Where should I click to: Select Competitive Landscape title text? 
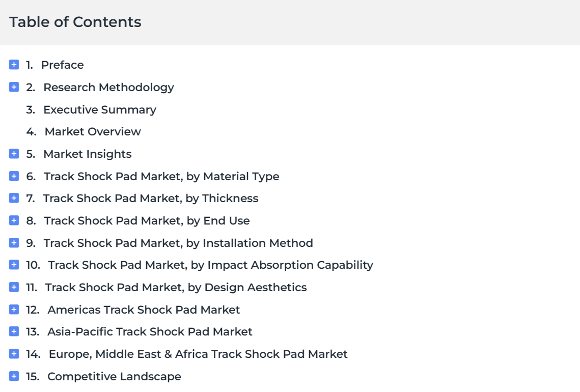click(x=114, y=376)
